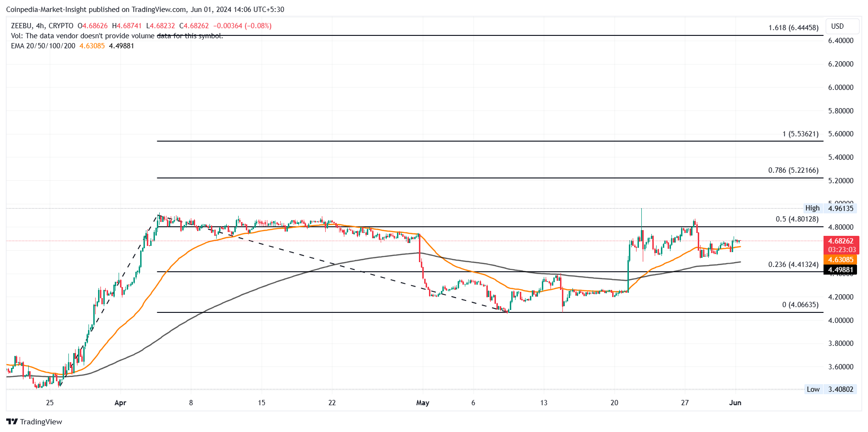This screenshot has width=868, height=432.
Task: Click the volume data vendor notice text
Action: (x=117, y=36)
